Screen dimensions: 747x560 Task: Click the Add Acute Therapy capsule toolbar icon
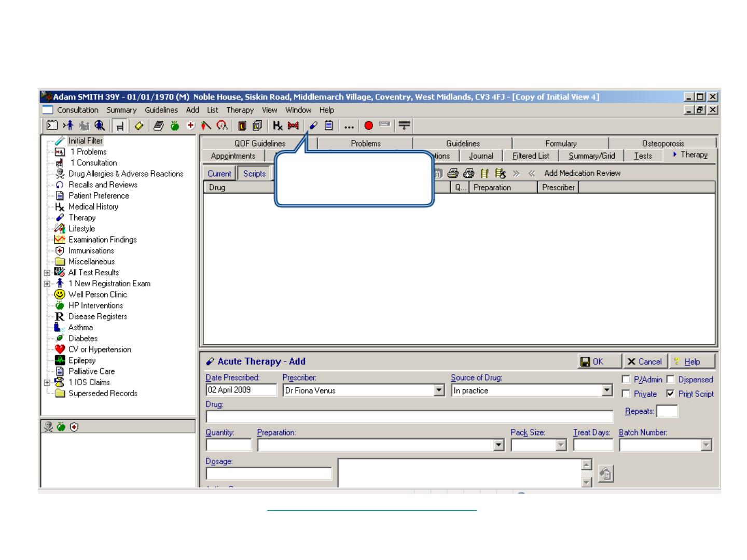coord(313,125)
